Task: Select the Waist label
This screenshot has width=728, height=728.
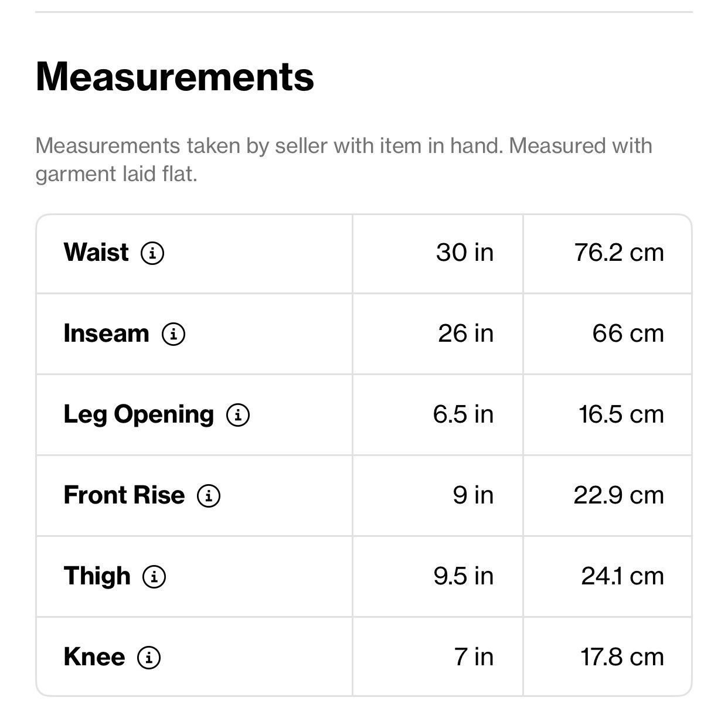Action: pos(96,253)
